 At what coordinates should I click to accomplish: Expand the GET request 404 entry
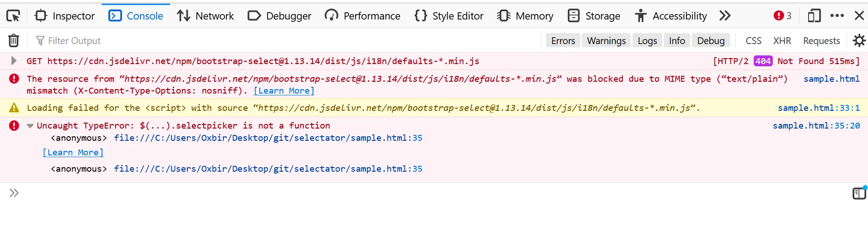[x=14, y=61]
